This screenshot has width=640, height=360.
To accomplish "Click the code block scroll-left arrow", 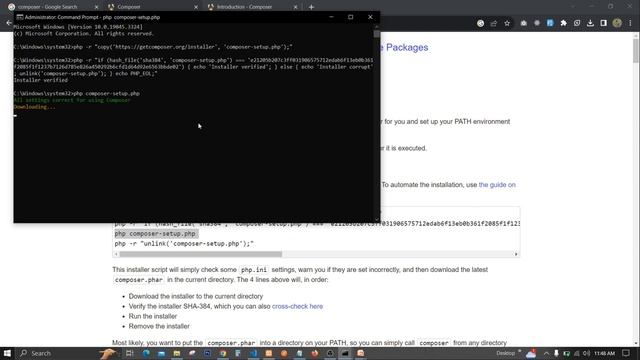I will [116, 254].
